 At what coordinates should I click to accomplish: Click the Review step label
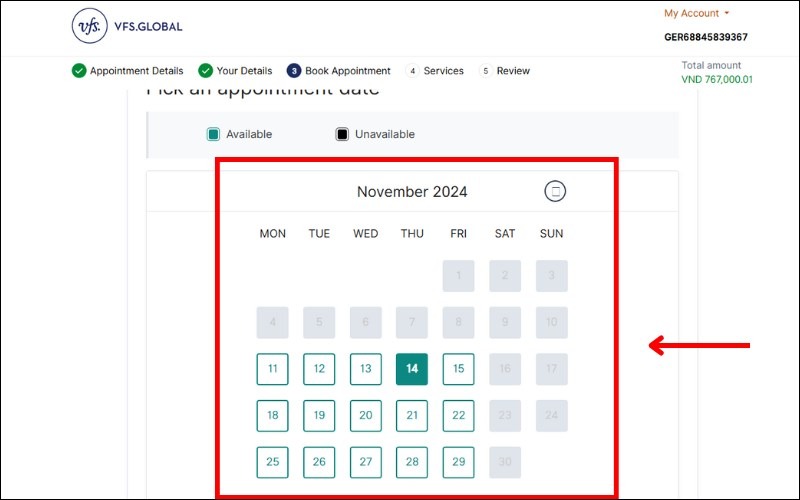(x=513, y=71)
